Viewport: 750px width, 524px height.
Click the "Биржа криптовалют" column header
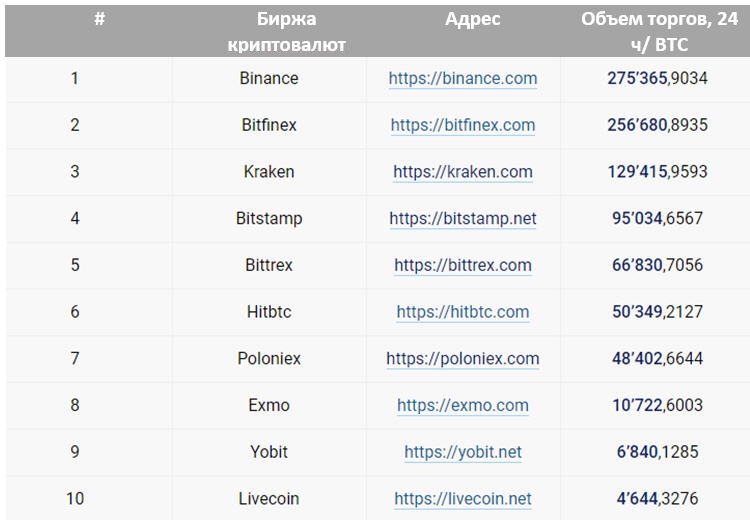(x=271, y=31)
